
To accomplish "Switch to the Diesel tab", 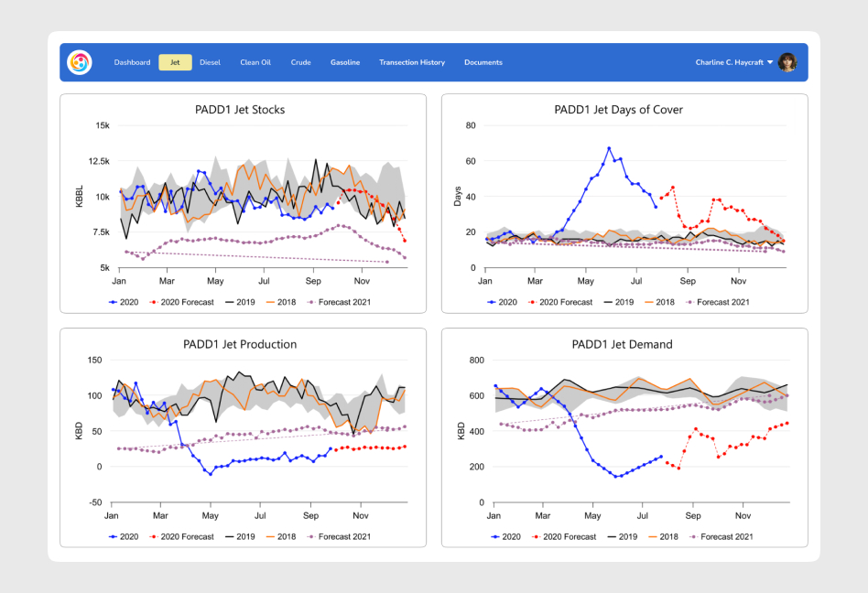I will tap(210, 62).
